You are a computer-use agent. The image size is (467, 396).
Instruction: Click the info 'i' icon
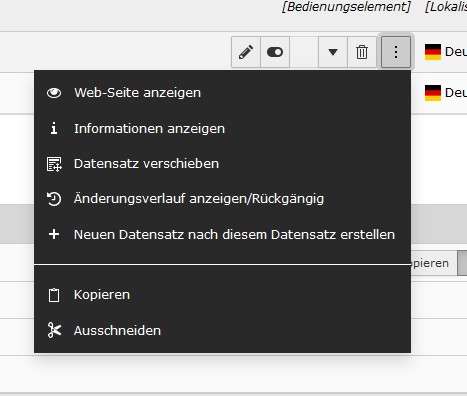click(x=54, y=128)
